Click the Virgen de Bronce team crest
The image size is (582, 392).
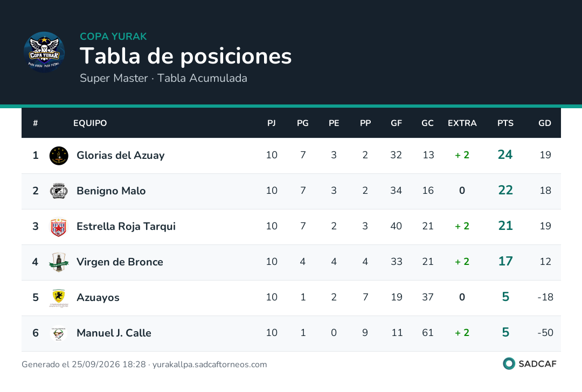59,262
